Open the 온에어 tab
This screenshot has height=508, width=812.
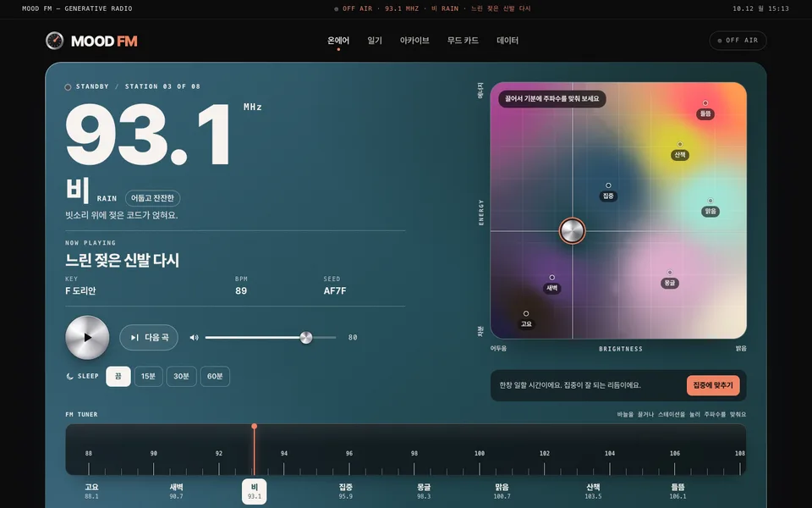click(338, 41)
